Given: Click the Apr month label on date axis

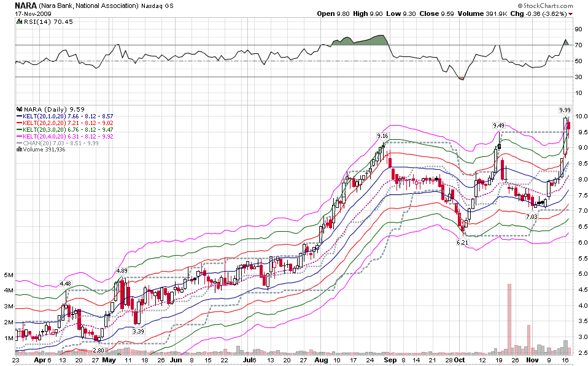Looking at the screenshot, I should (x=40, y=360).
